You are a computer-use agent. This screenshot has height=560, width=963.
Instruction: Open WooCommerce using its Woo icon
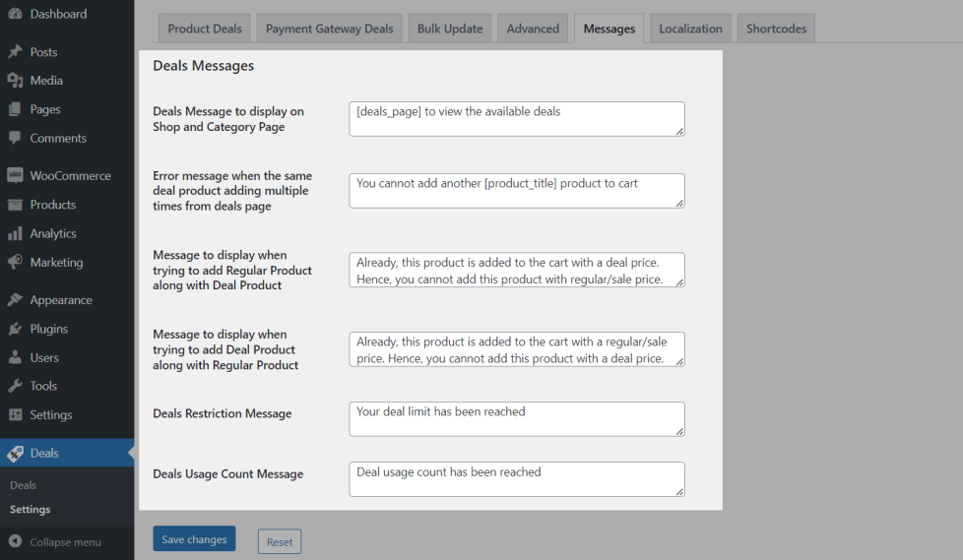point(15,176)
